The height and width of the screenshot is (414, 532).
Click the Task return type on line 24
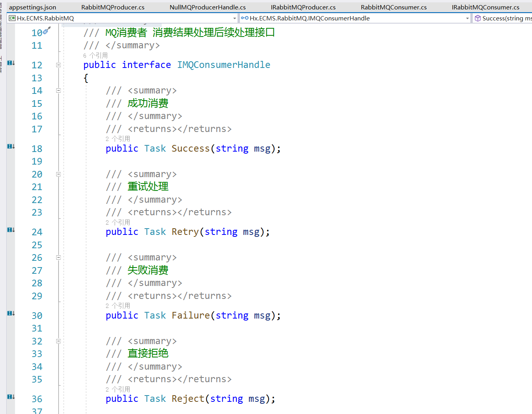155,232
